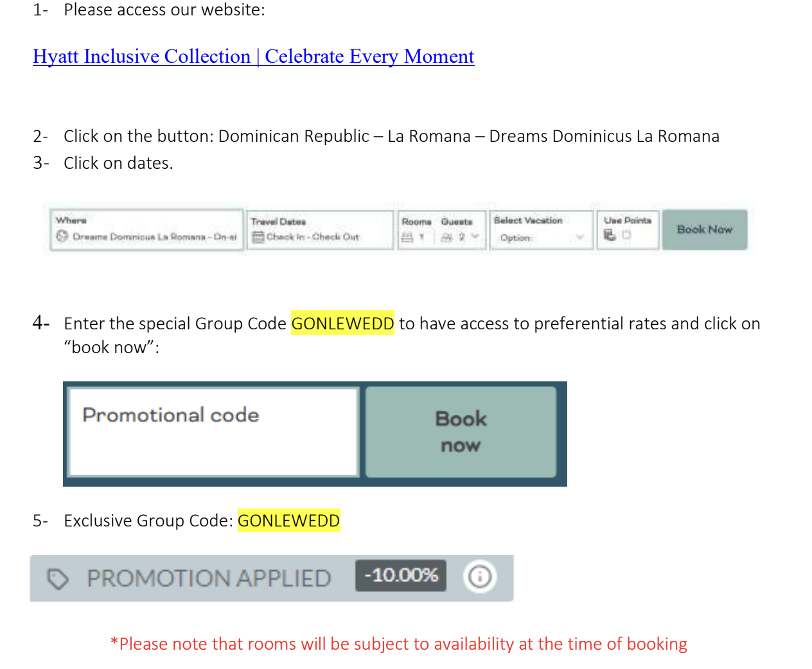Click the large Book now button
812x669 pixels.
click(461, 431)
